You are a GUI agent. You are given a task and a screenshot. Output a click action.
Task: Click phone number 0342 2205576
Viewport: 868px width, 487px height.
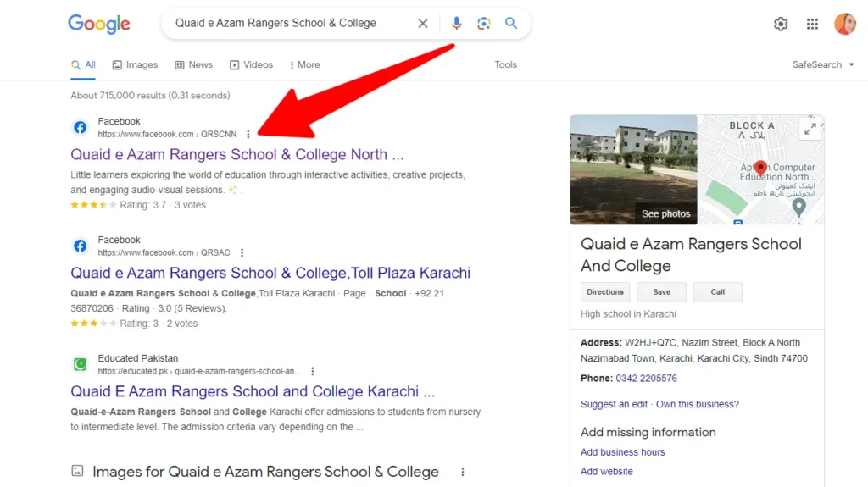[x=646, y=379]
